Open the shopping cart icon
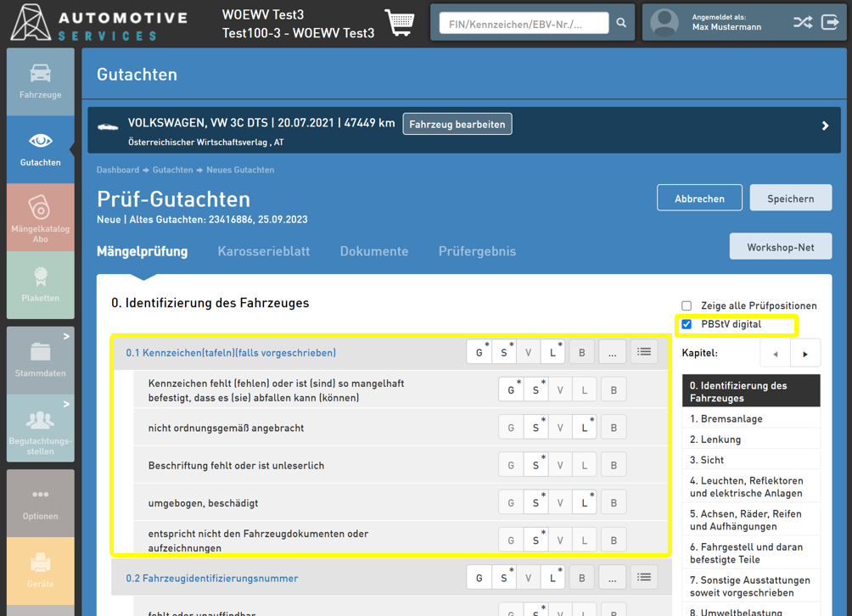852x616 pixels. [400, 23]
